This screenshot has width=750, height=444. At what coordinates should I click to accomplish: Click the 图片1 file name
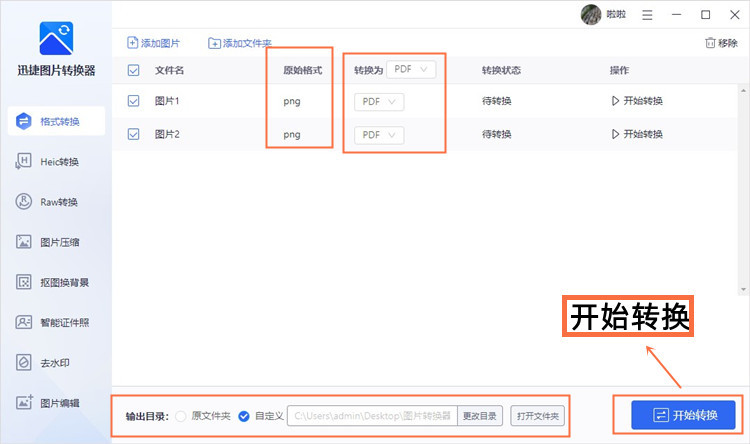click(x=167, y=101)
